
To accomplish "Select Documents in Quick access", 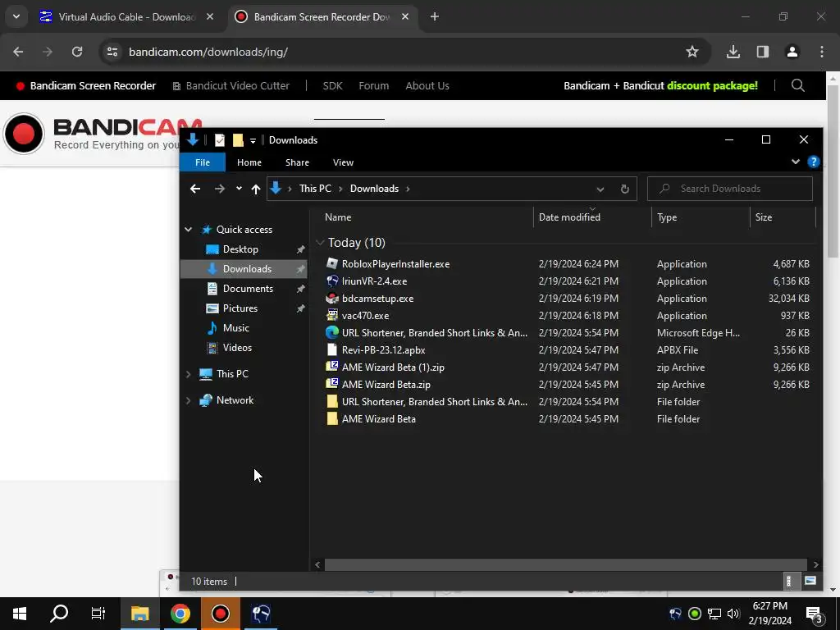I will coord(248,289).
